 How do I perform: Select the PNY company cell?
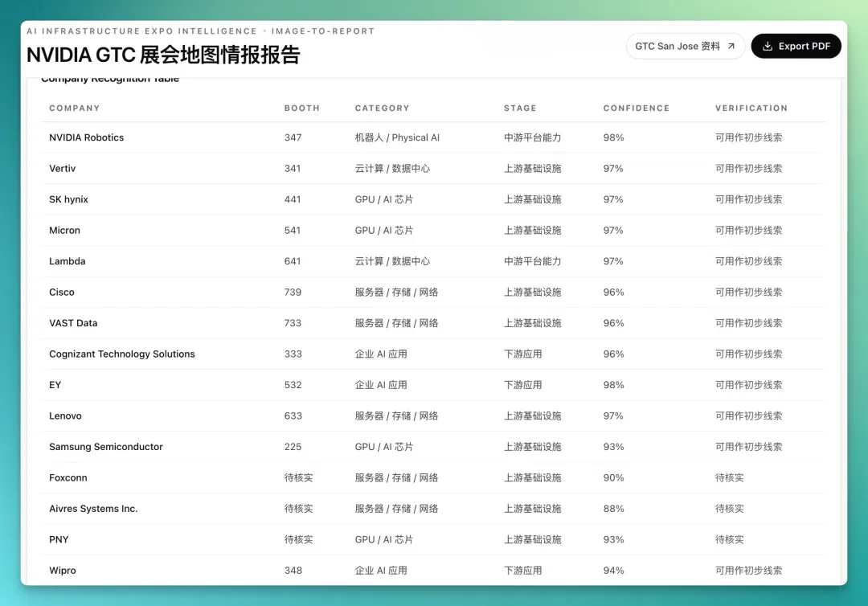(59, 539)
